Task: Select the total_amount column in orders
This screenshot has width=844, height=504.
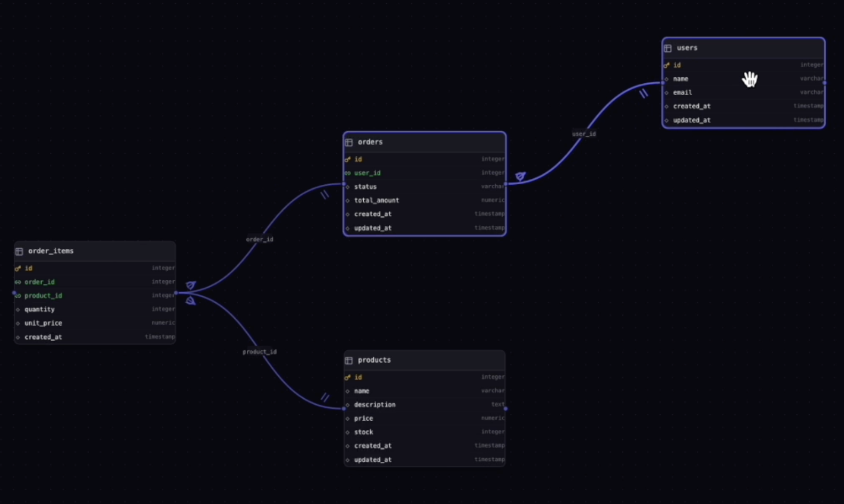Action: [377, 200]
